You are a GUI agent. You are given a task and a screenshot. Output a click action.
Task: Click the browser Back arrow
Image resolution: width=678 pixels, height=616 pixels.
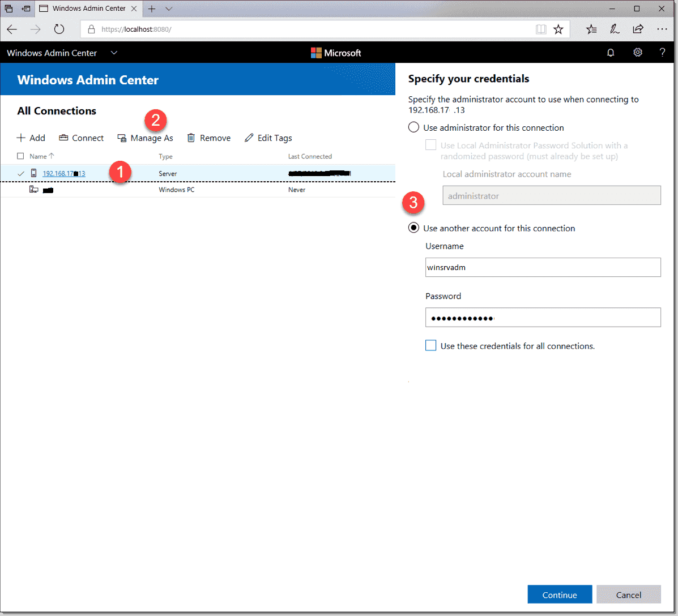coord(12,29)
